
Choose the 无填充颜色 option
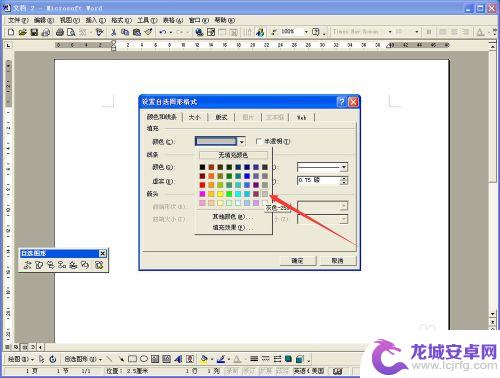point(233,155)
